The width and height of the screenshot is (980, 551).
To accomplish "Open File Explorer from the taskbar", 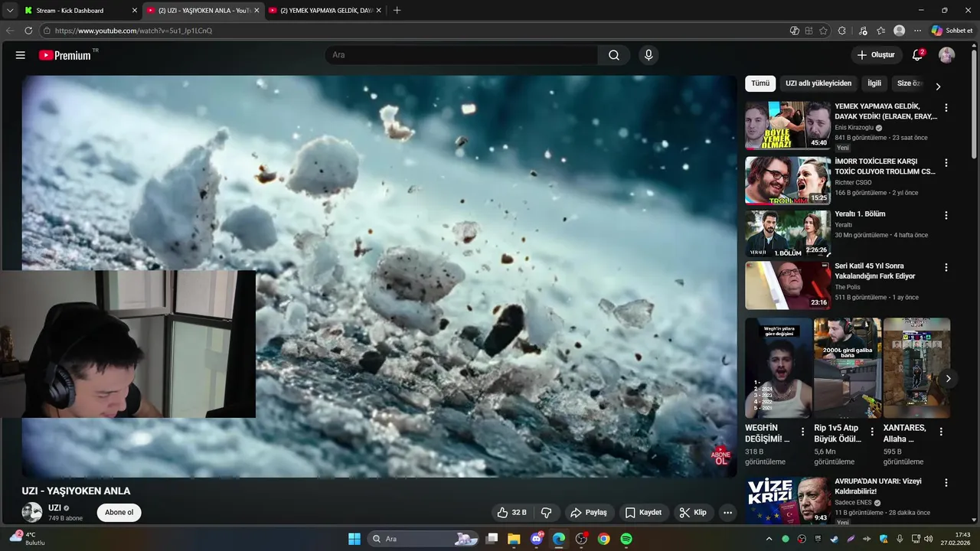I will [514, 539].
